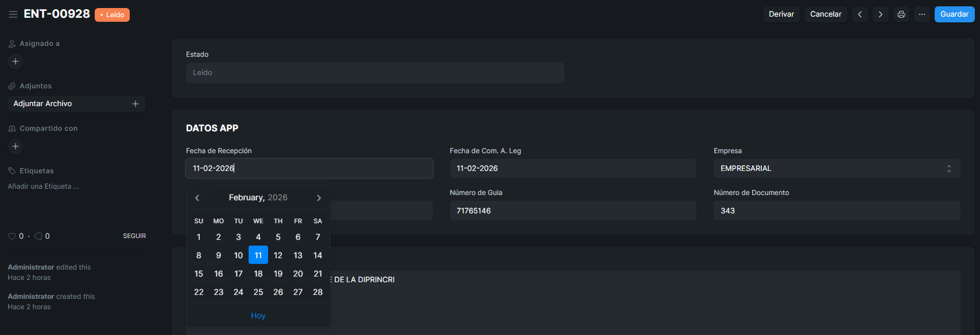The height and width of the screenshot is (335, 980).
Task: Click the Cancelar button
Action: click(x=826, y=14)
